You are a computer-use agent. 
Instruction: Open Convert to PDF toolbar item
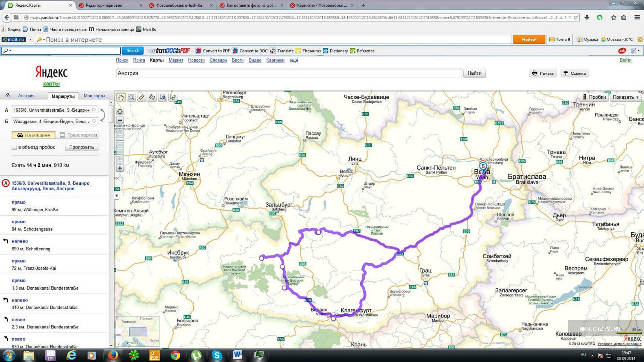[x=212, y=51]
